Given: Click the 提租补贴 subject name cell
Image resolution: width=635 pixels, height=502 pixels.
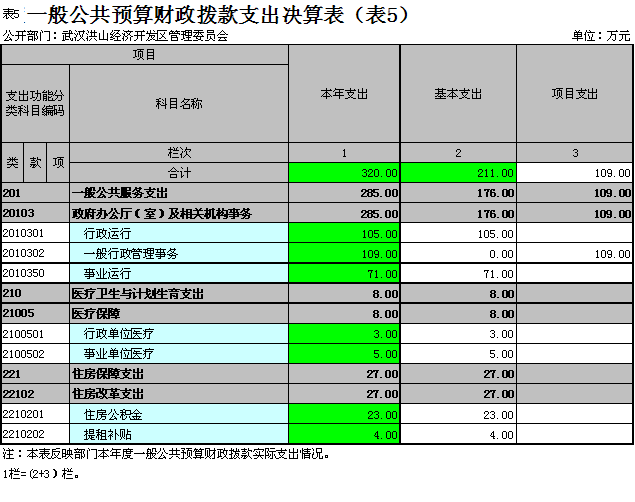Looking at the screenshot, I should click(x=178, y=434).
